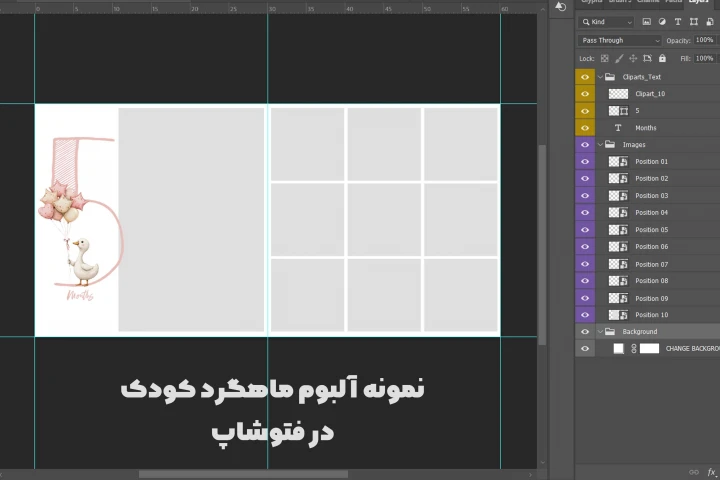Click the scroll-down arrow of canvas scrollbar
Image resolution: width=720 pixels, height=480 pixels.
pos(542,463)
